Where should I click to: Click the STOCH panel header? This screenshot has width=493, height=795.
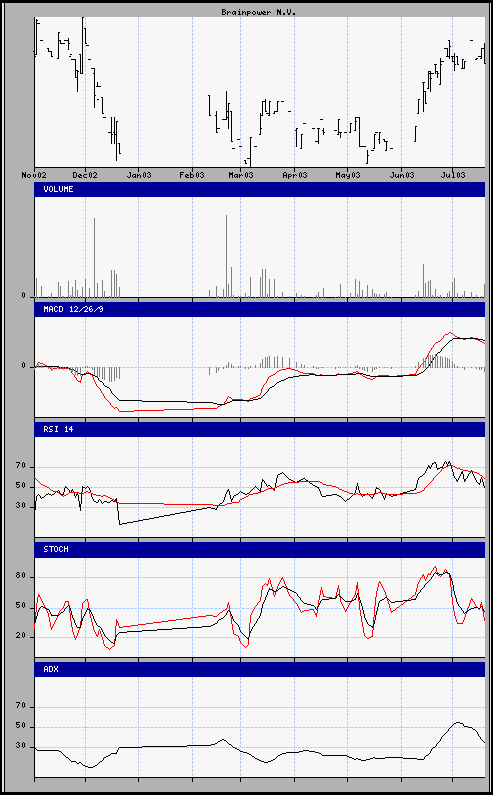[260, 550]
